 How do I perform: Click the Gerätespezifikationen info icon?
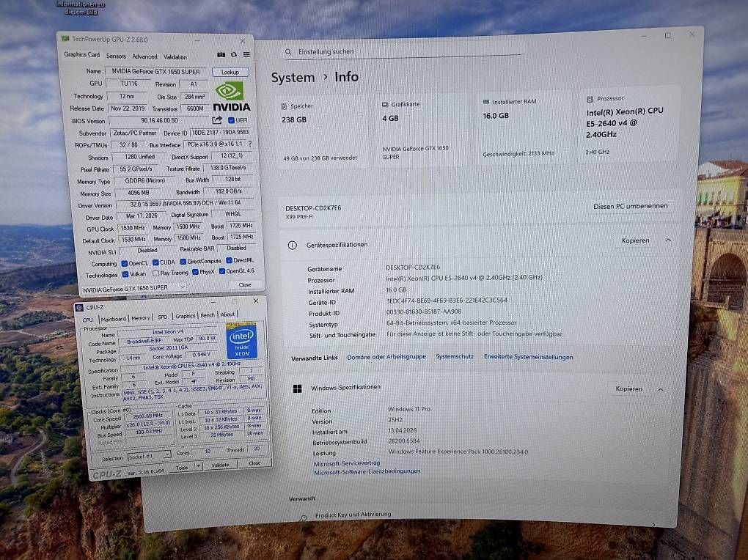[x=293, y=245]
